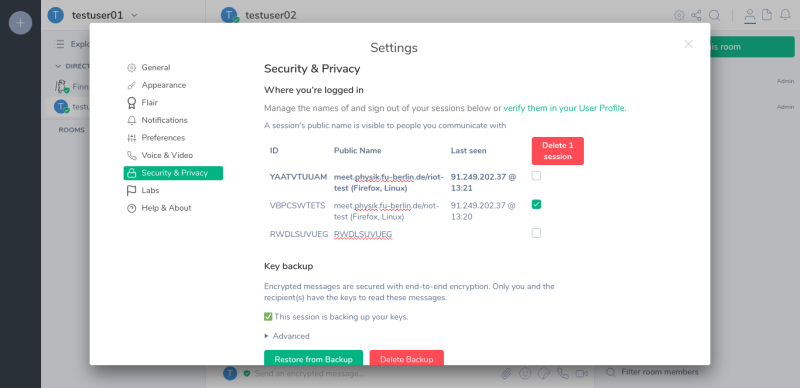Click the General gear icon
Image resolution: width=800 pixels, height=388 pixels.
[x=132, y=67]
